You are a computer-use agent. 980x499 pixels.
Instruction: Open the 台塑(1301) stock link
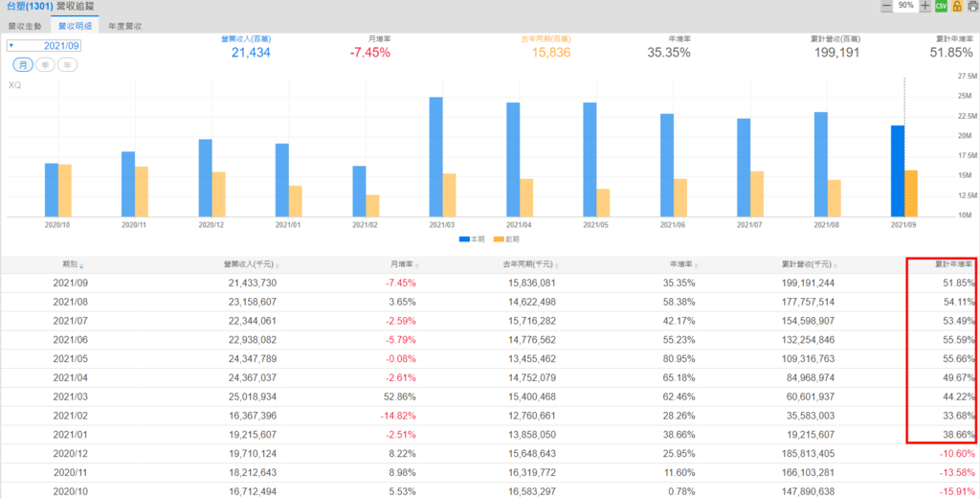coord(30,7)
